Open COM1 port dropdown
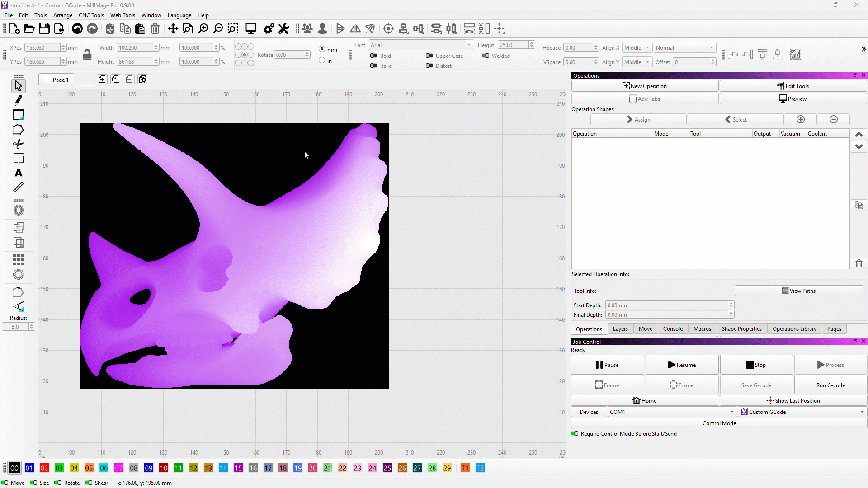868x488 pixels. 672,412
